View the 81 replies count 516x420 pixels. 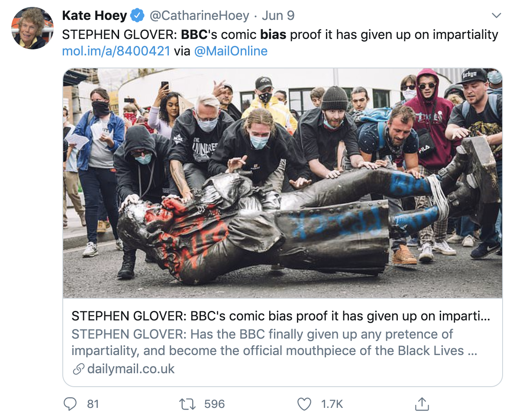click(x=93, y=404)
